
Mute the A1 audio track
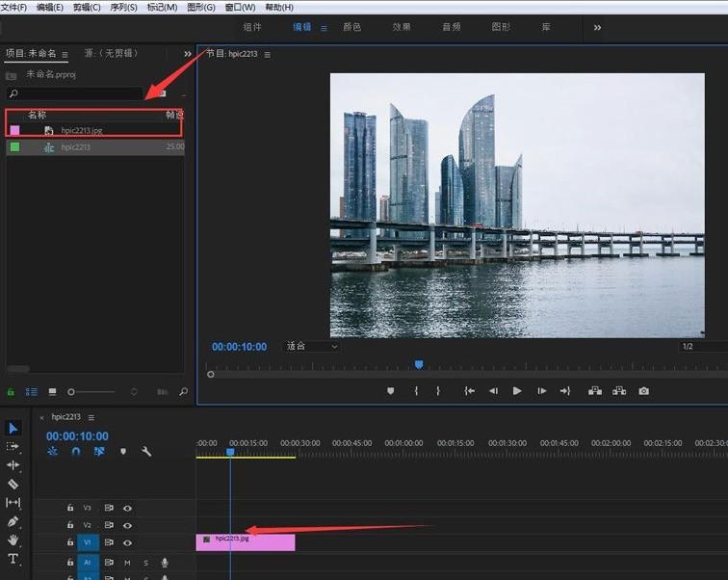[127, 563]
